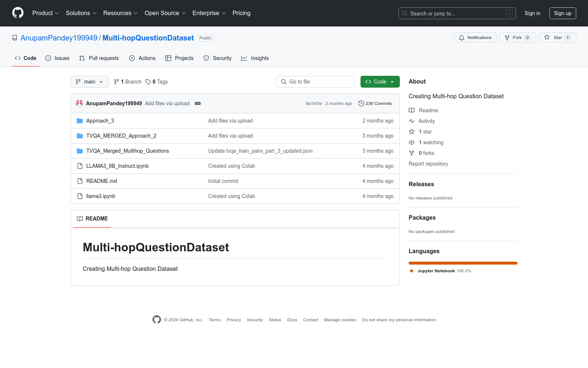Click the Public visibility badge
The image size is (588, 368).
205,38
